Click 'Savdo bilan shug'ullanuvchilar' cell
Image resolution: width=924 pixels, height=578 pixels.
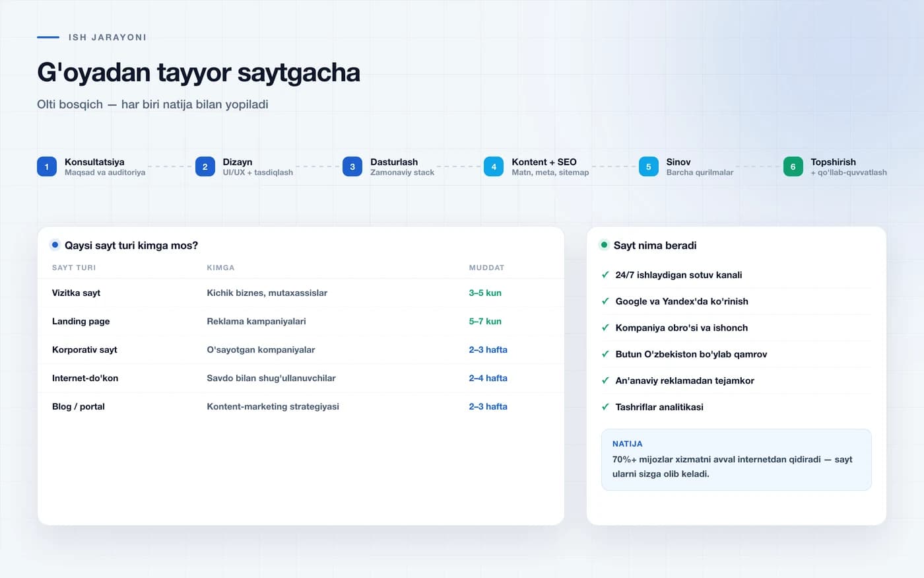pyautogui.click(x=271, y=378)
